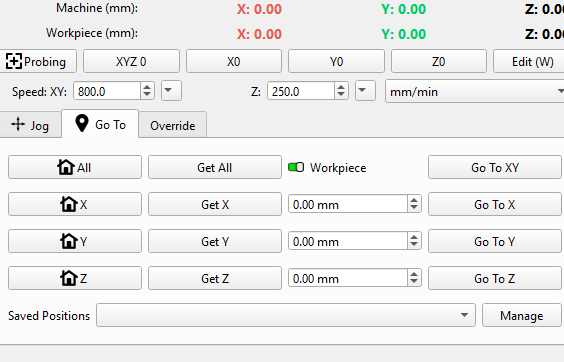Zero all axes with XYZ 0
This screenshot has height=362, width=564.
pos(131,62)
